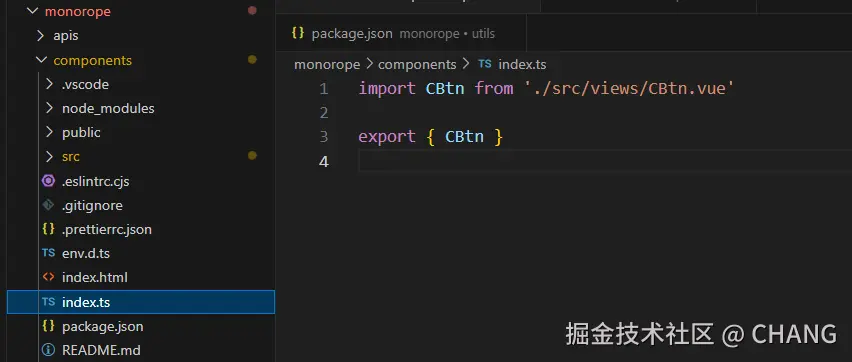Click the info icon beside README.md
The height and width of the screenshot is (362, 852).
click(x=48, y=350)
